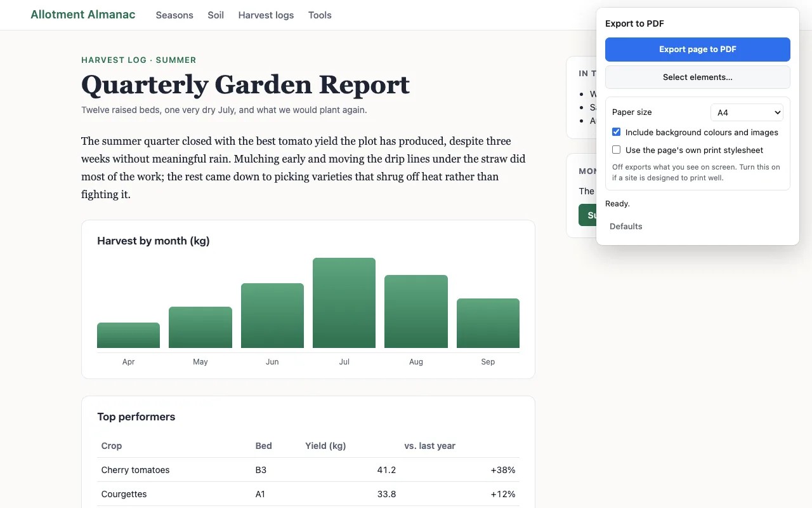
Task: Go to the Soil nav item
Action: [x=216, y=15]
